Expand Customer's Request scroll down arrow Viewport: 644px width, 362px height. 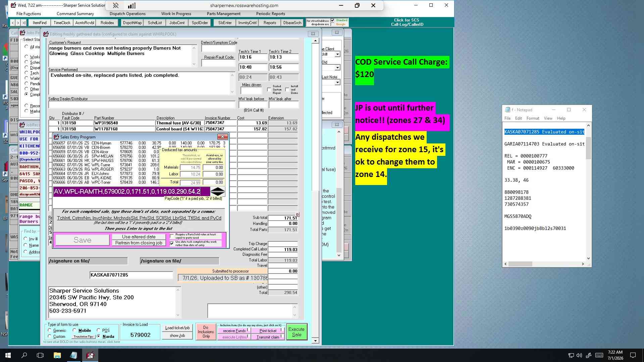click(x=194, y=64)
